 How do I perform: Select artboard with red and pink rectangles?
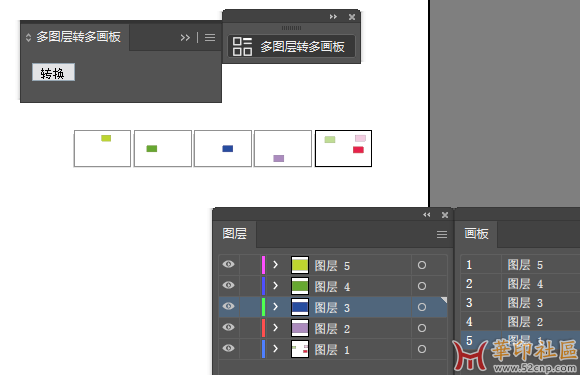pos(343,148)
